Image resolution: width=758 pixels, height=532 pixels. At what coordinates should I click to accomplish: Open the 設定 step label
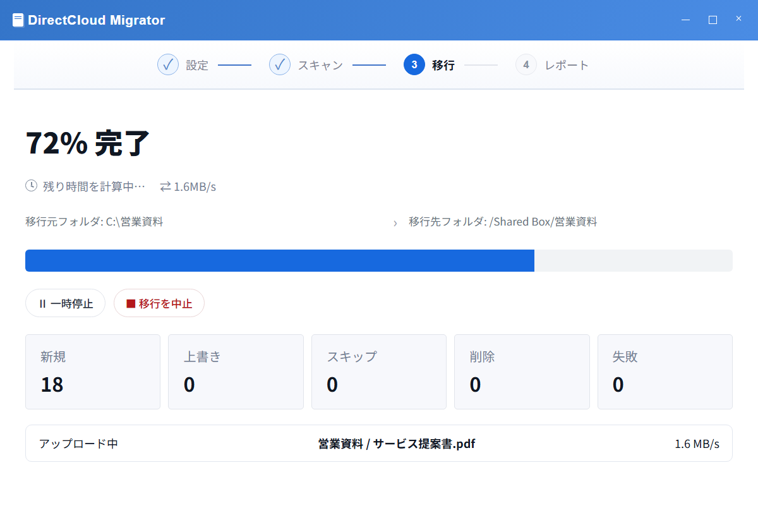pos(197,65)
